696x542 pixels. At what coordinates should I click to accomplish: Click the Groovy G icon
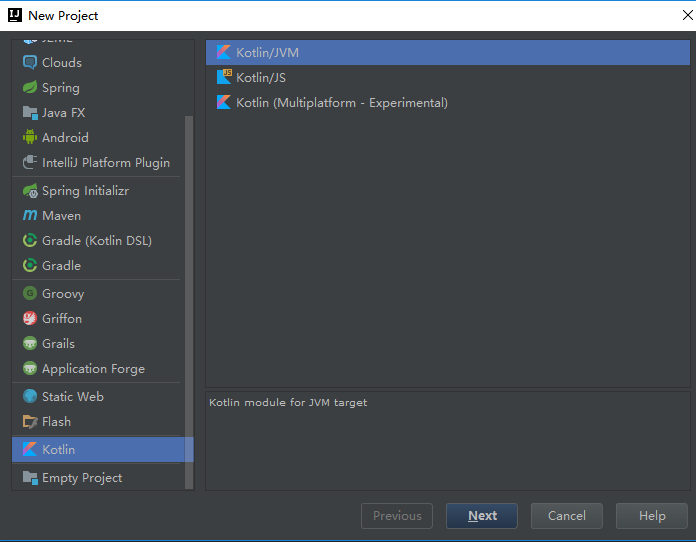click(30, 293)
